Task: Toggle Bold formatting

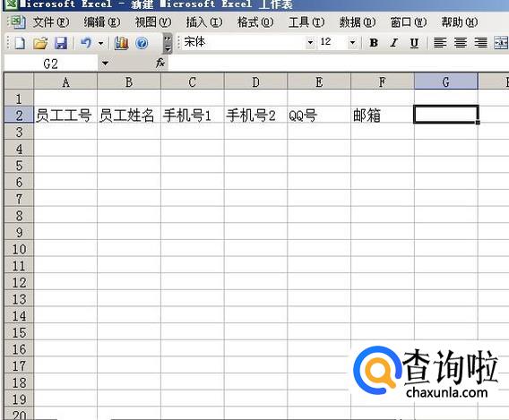Action: pyautogui.click(x=374, y=42)
